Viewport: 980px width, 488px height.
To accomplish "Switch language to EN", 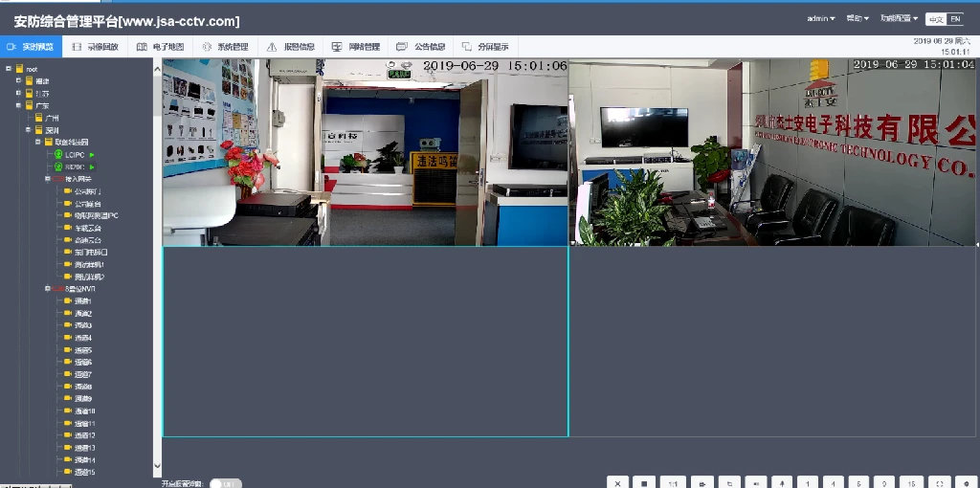I will click(954, 19).
